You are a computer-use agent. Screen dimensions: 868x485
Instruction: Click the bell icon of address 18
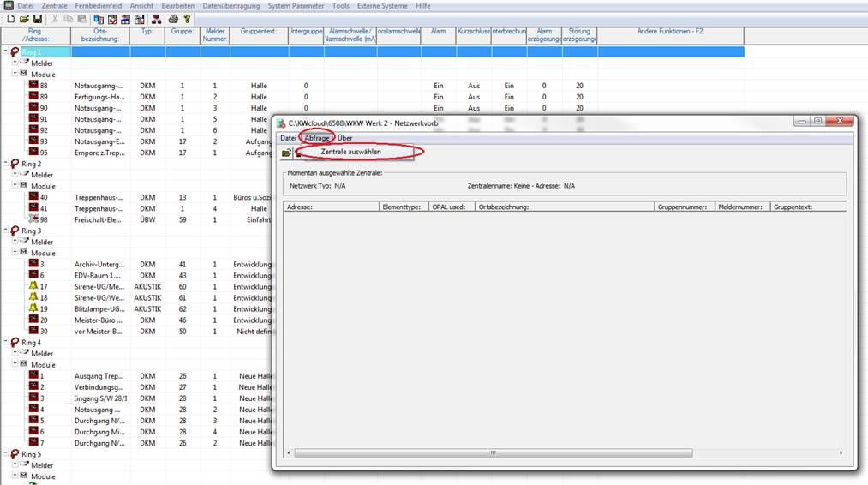tap(33, 297)
